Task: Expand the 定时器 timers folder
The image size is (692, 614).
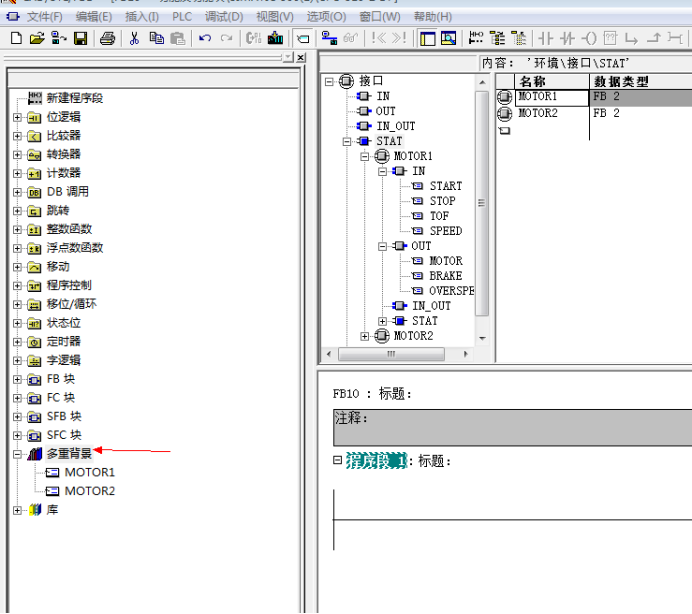Action: 17,342
